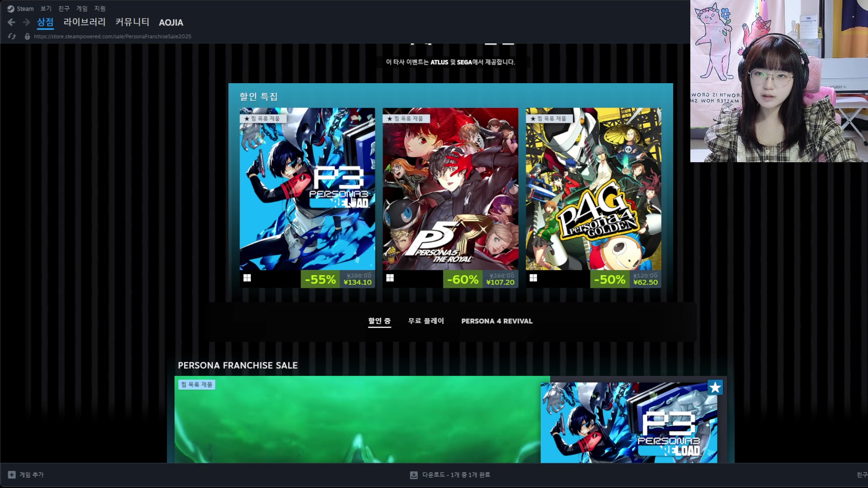Click 게임 추가 add game button
868x488 pixels.
[26, 474]
